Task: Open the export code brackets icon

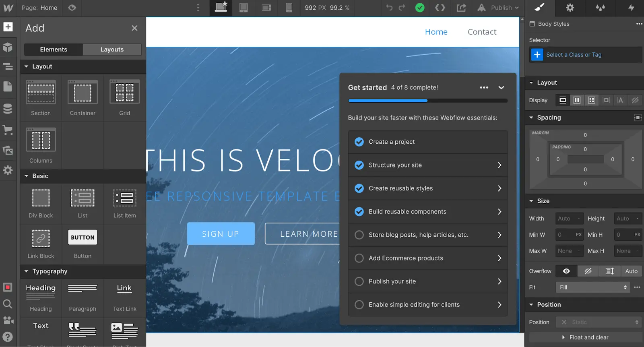Action: (x=440, y=8)
